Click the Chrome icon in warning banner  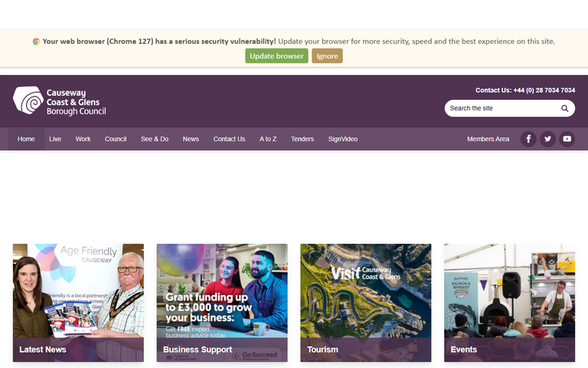coord(36,41)
